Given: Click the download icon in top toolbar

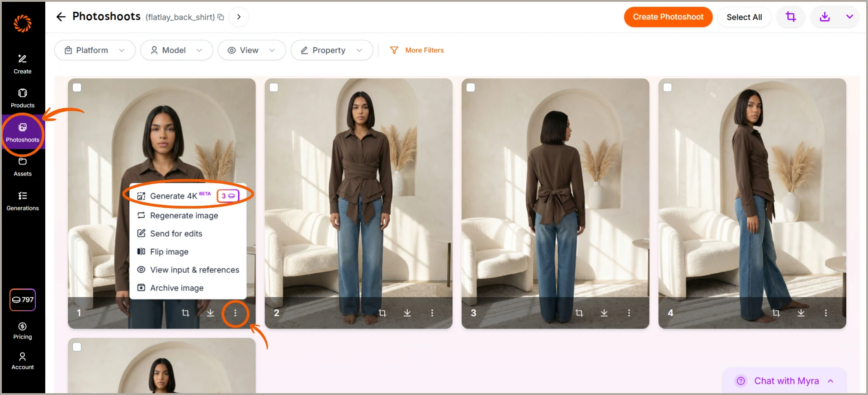Looking at the screenshot, I should click(825, 17).
